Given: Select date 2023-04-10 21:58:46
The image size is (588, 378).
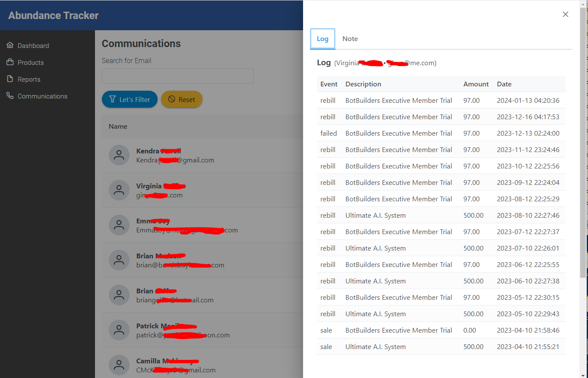Looking at the screenshot, I should tap(528, 330).
